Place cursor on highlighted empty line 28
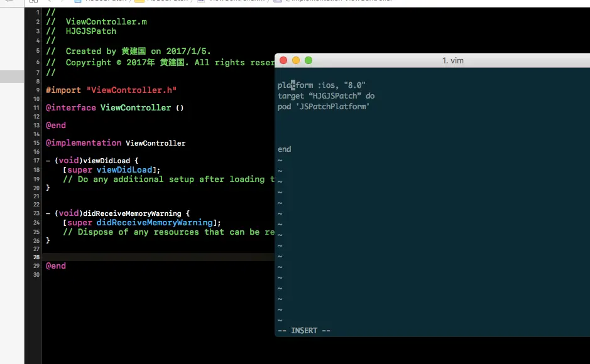 click(158, 257)
